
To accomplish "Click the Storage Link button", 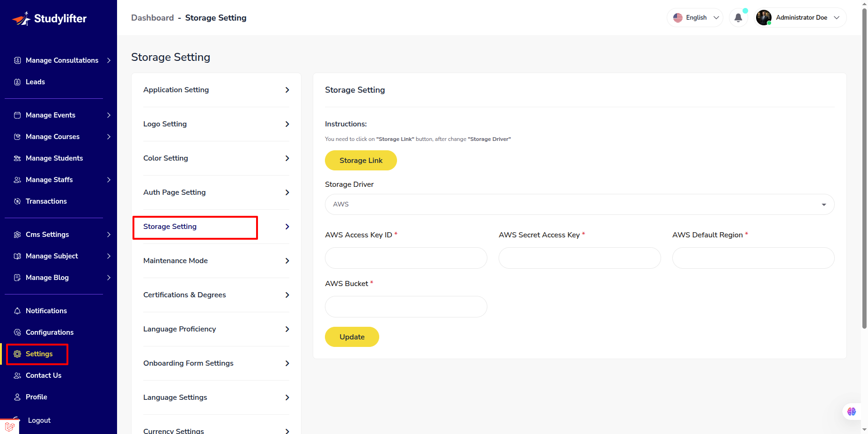I will click(x=361, y=161).
